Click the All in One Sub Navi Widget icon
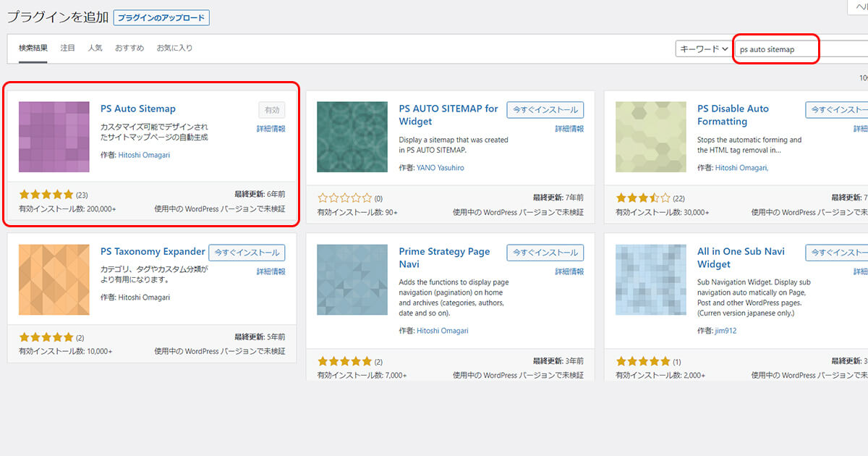Viewport: 868px width, 456px height. 651,280
